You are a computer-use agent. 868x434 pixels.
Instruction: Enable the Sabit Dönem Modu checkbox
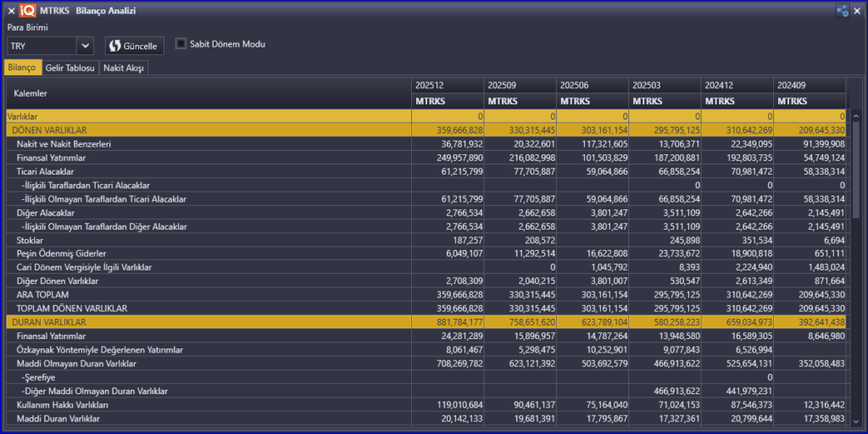[x=181, y=43]
